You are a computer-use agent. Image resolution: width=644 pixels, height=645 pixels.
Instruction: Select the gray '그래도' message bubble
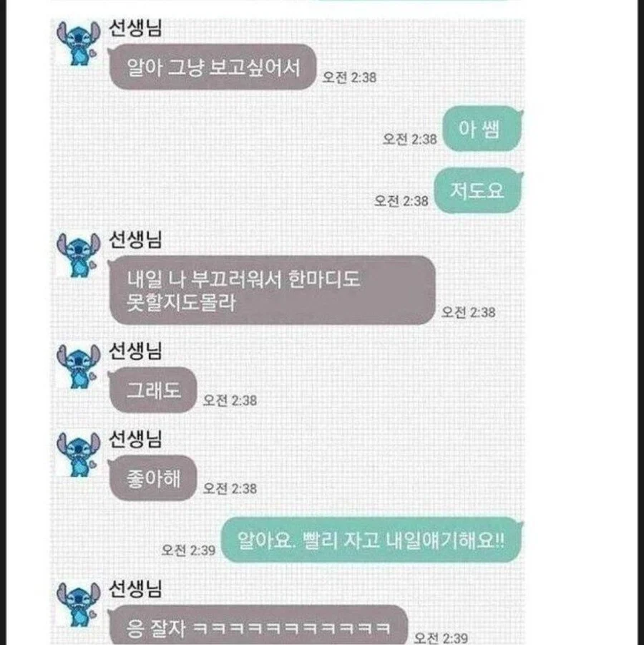(152, 390)
